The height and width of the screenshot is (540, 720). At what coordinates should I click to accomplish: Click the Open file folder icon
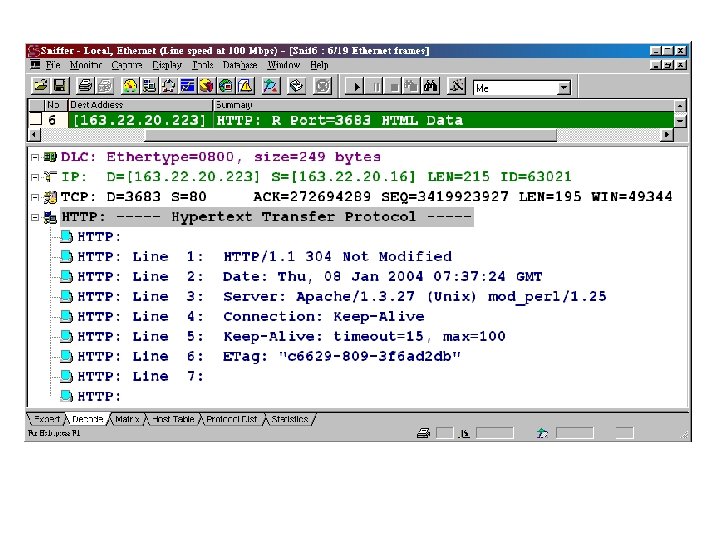tap(41, 86)
